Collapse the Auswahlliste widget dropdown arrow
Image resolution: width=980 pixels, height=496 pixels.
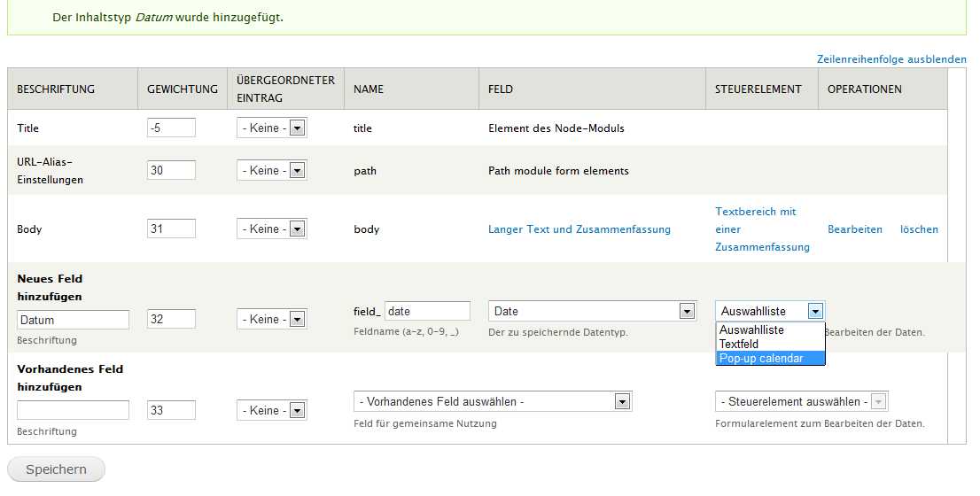click(815, 311)
